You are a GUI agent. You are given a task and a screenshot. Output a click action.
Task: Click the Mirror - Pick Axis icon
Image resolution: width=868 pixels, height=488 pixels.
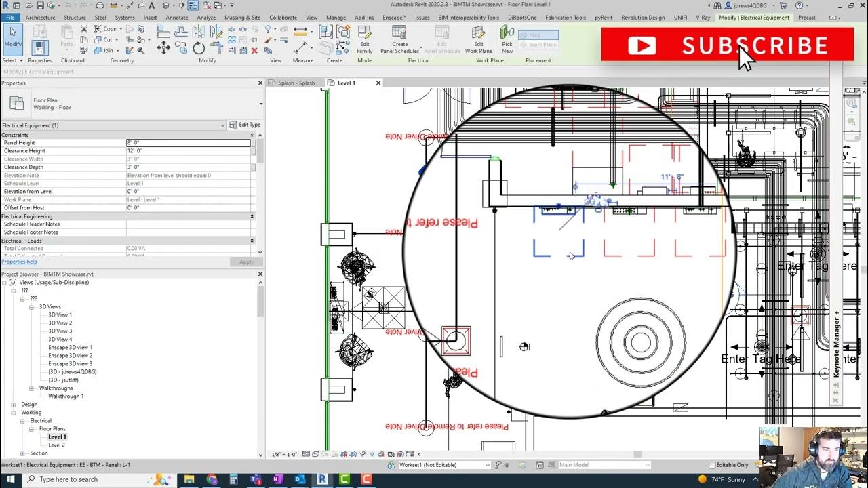coord(199,30)
